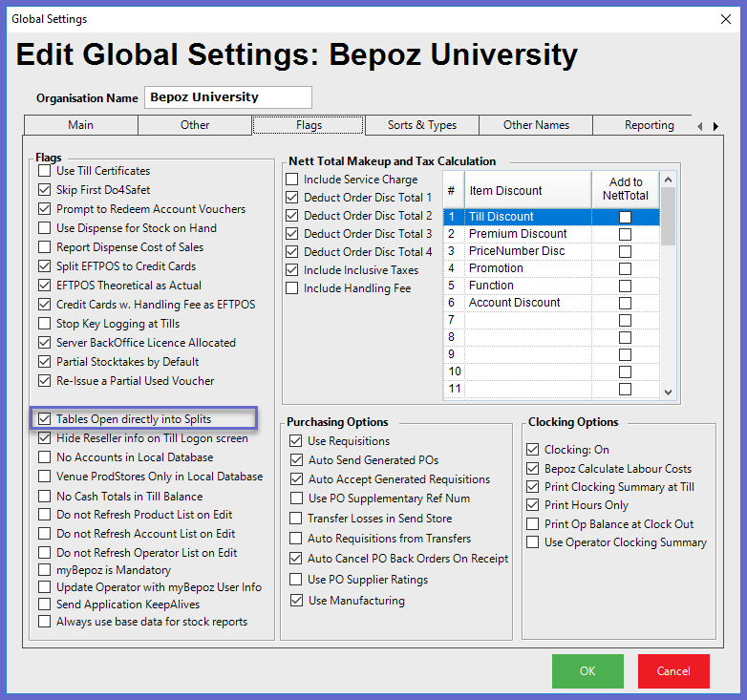This screenshot has width=747, height=700.
Task: Check Always use base data for stock reports
Action: (44, 621)
